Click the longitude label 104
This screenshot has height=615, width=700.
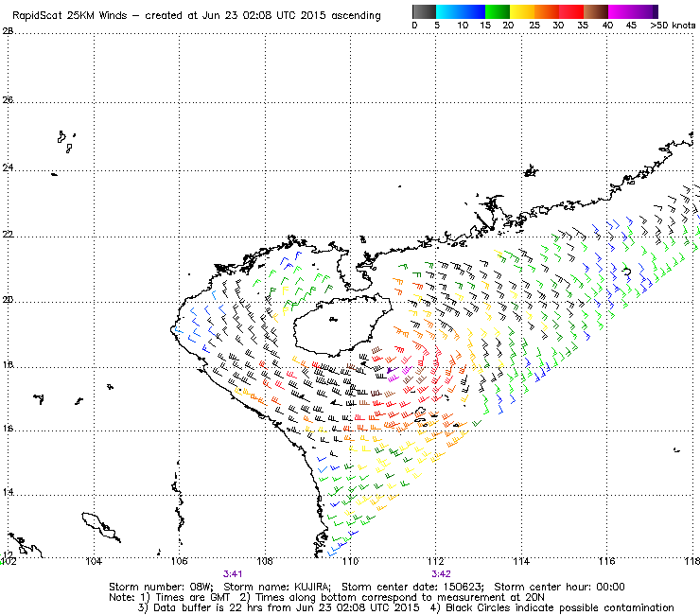[94, 561]
